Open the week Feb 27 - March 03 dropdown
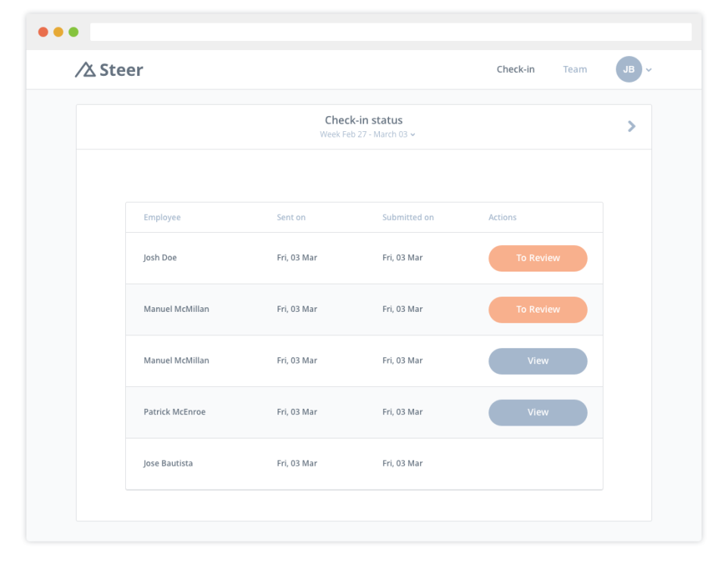 tap(367, 134)
